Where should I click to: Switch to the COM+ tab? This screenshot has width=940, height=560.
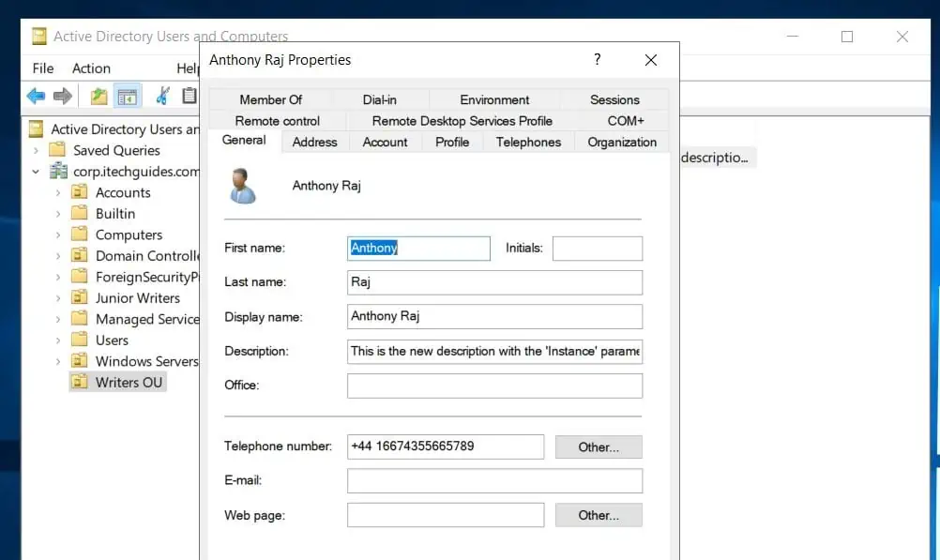[626, 120]
